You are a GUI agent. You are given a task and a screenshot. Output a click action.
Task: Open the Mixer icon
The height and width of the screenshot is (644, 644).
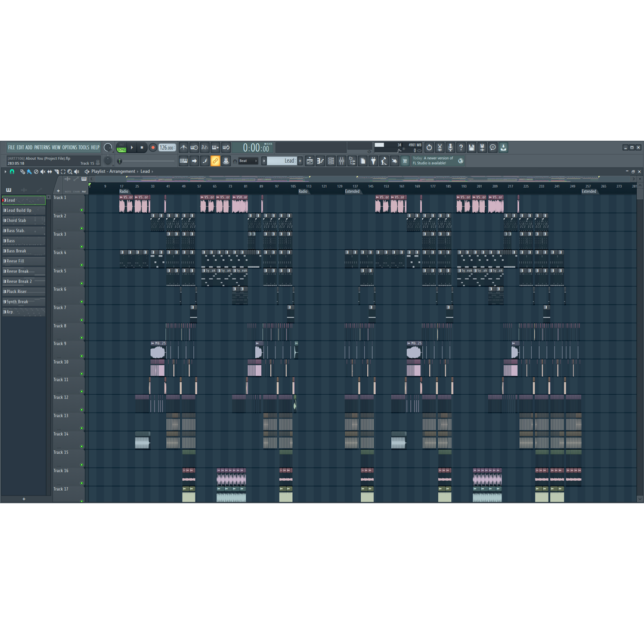(341, 161)
